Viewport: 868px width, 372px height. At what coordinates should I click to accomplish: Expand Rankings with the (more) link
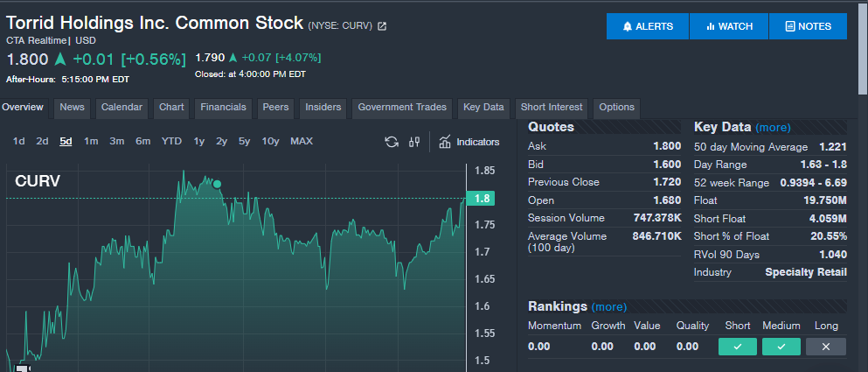pyautogui.click(x=608, y=306)
